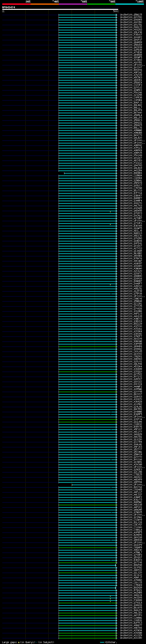Select label UniRef100_A5C5K3
This screenshot has width=146, height=644.
point(131,77)
